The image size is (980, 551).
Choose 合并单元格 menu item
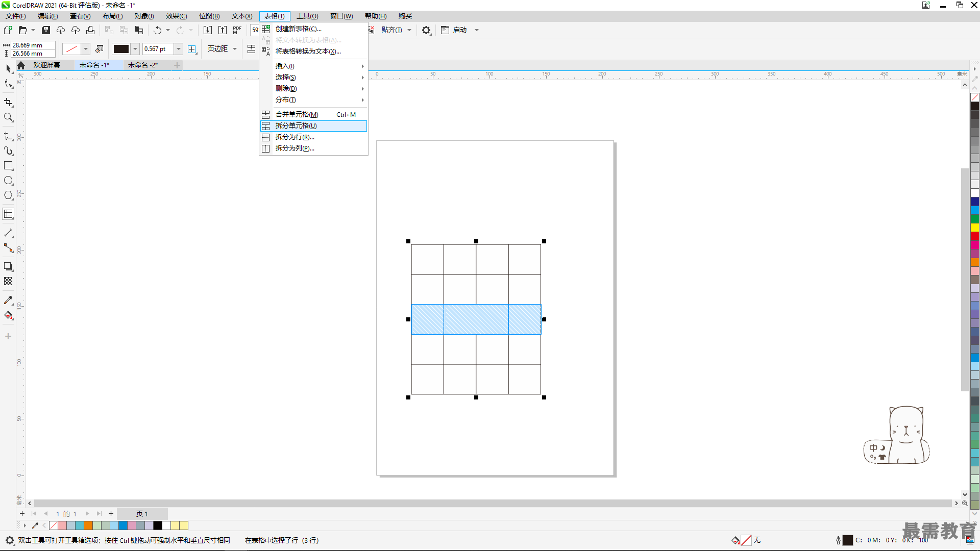(x=313, y=114)
